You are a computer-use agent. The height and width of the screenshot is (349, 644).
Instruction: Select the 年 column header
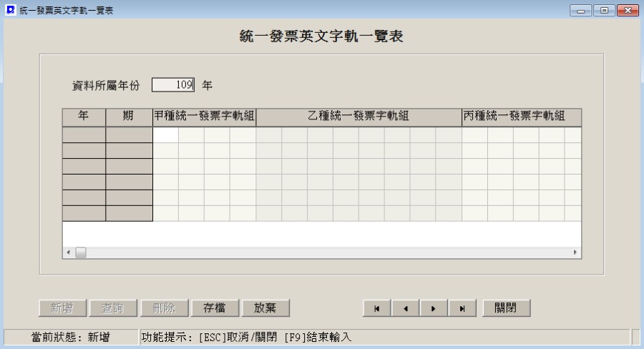pos(84,117)
